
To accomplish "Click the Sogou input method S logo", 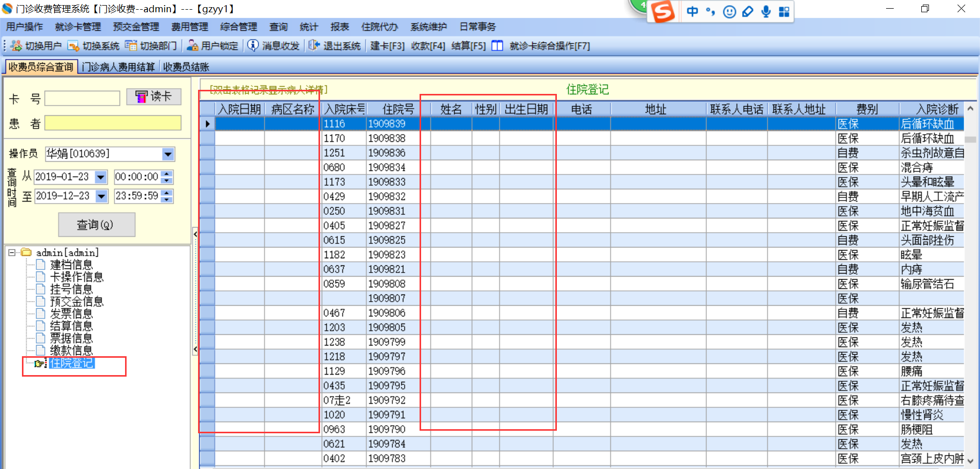I will coord(664,11).
